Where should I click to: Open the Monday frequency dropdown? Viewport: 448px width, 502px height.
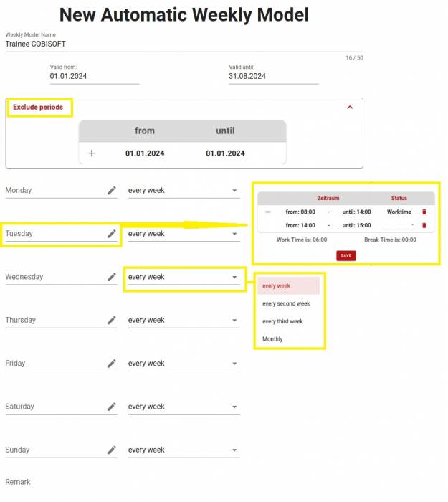184,191
